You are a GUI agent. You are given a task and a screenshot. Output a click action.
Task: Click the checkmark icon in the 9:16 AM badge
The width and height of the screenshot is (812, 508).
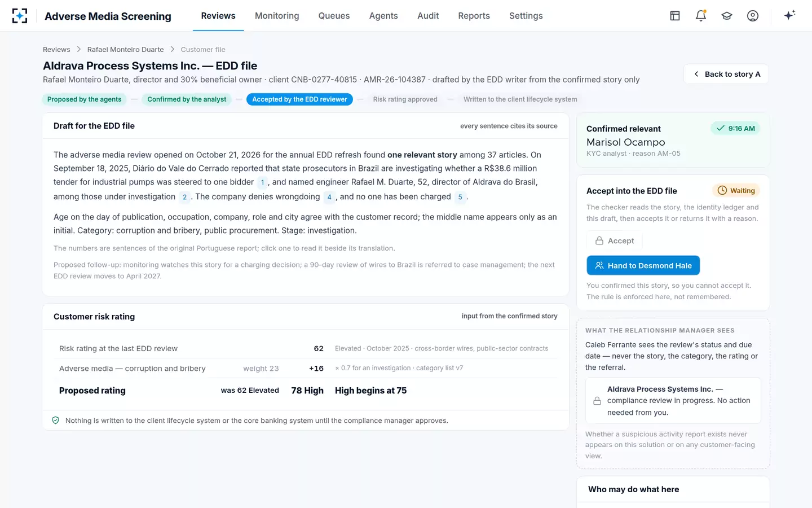(720, 129)
